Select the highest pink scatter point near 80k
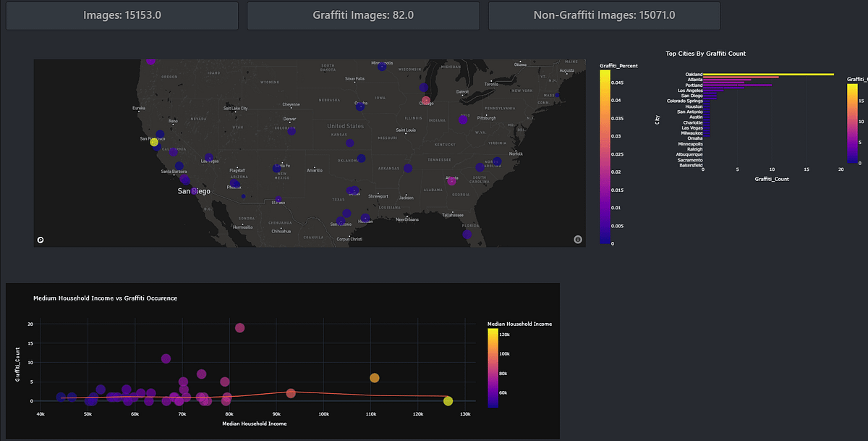The image size is (868, 441). [x=239, y=327]
